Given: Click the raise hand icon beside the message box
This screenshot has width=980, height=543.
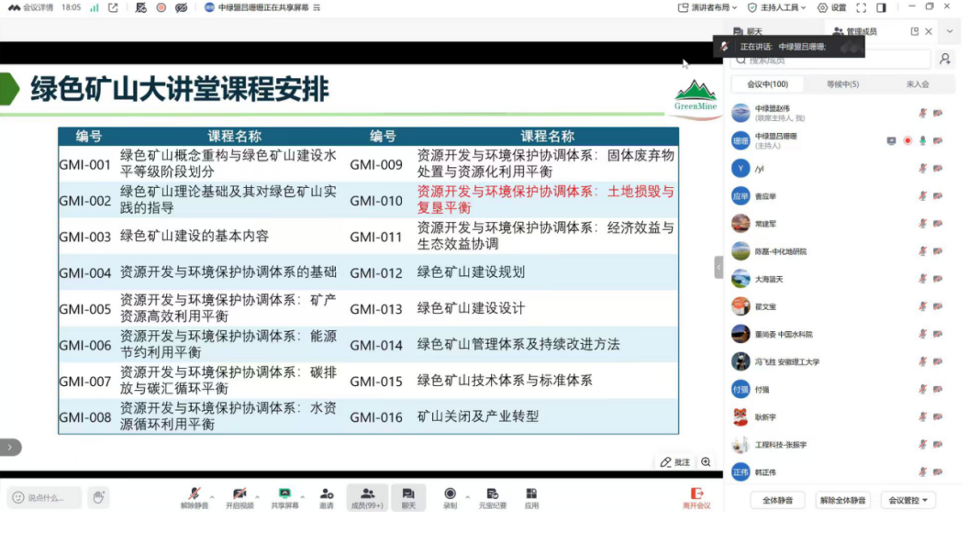Looking at the screenshot, I should [98, 497].
